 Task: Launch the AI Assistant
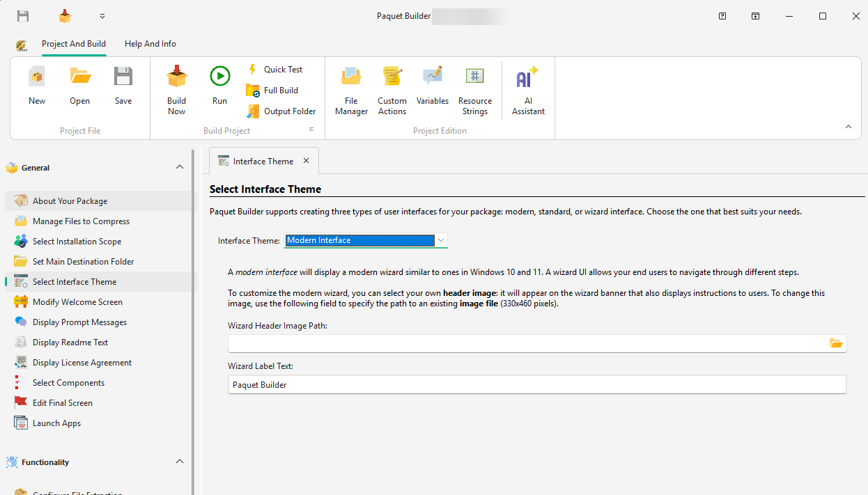click(527, 88)
